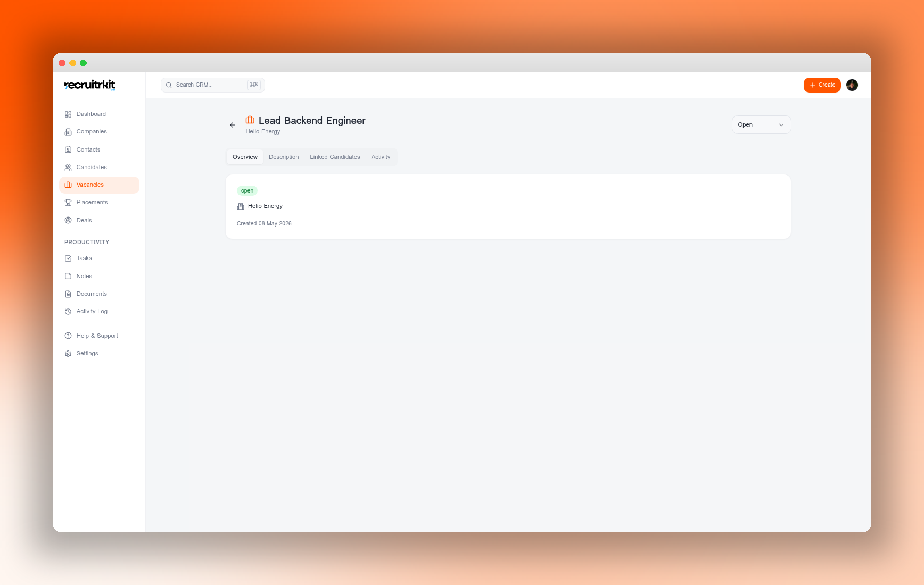924x585 pixels.
Task: Open the Open status dropdown
Action: [761, 125]
